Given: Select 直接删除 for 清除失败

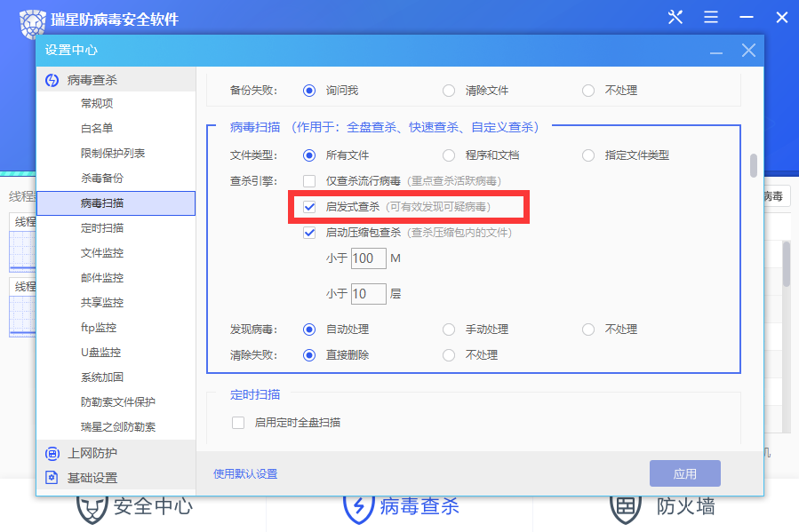Looking at the screenshot, I should (308, 355).
